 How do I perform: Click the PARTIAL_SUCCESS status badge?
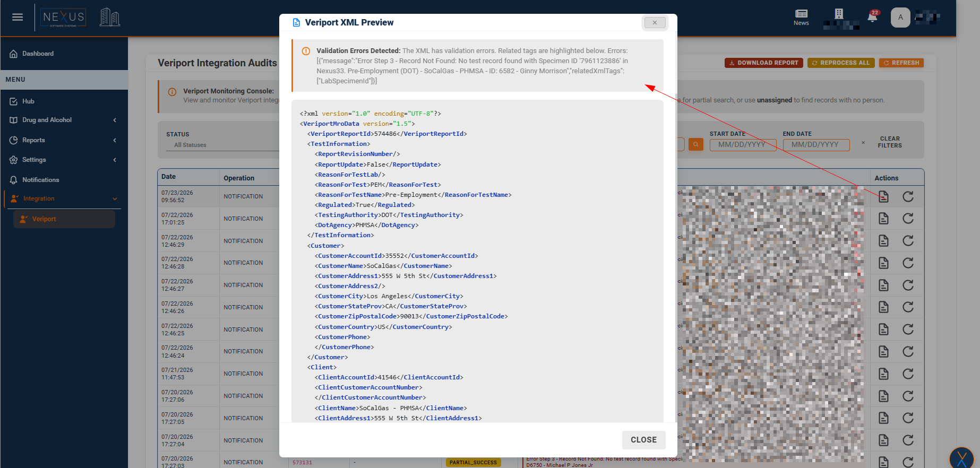tap(473, 463)
